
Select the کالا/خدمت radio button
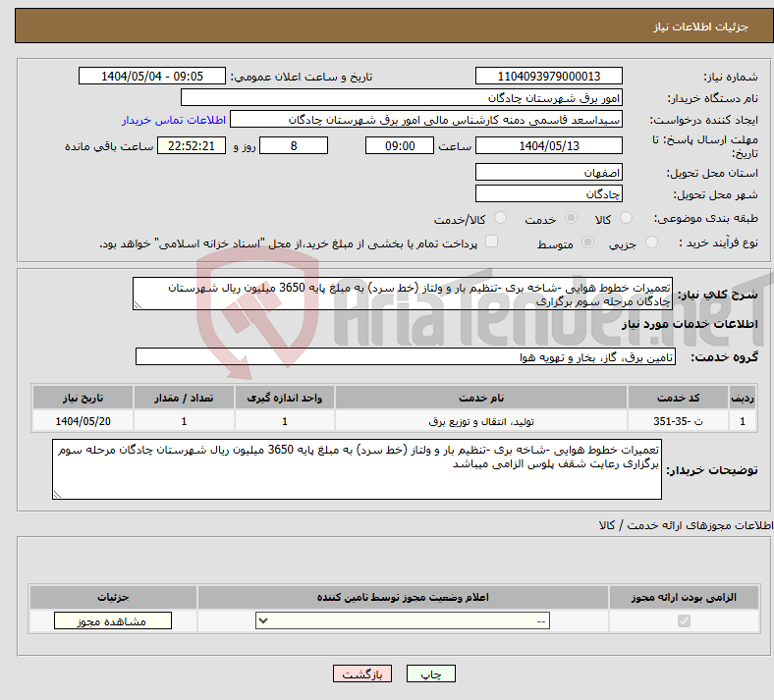click(x=500, y=218)
